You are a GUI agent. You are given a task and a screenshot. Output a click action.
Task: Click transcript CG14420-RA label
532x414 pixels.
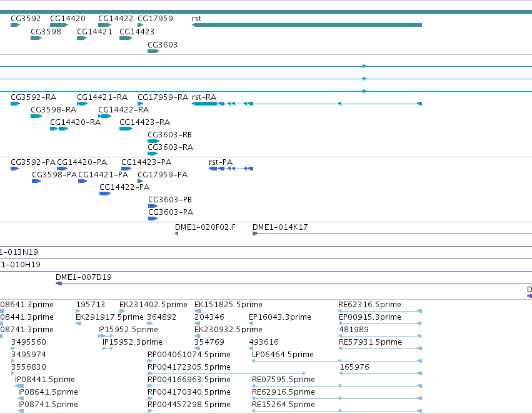tap(75, 122)
